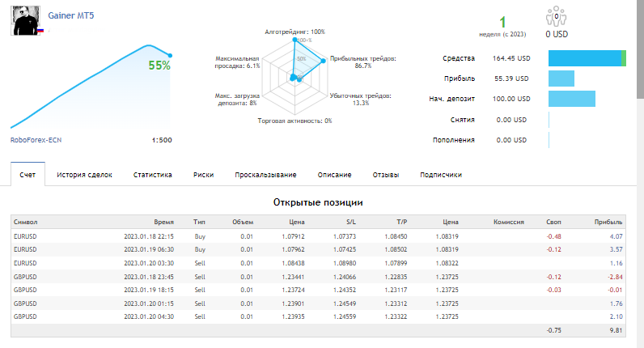The height and width of the screenshot is (348, 644).
Task: Open the Статистика tab
Action: [x=152, y=175]
